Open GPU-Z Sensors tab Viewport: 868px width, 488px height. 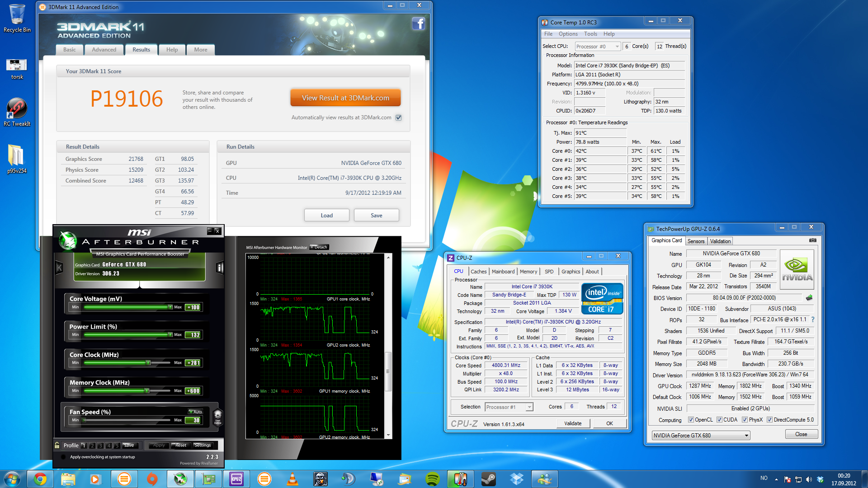click(x=696, y=241)
